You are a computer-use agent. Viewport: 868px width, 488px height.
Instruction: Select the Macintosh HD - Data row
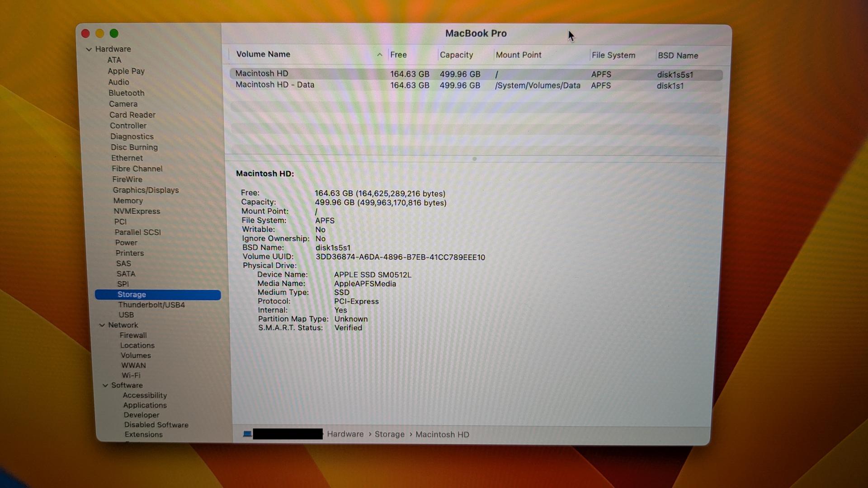274,85
